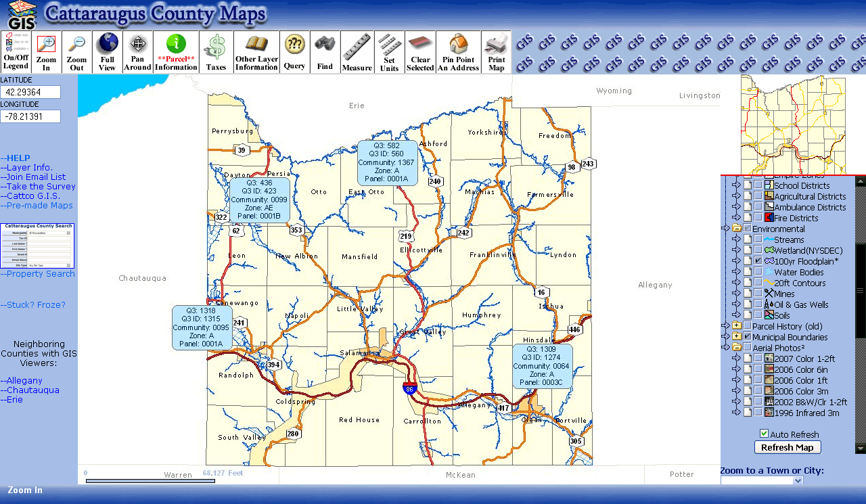Image resolution: width=866 pixels, height=504 pixels.
Task: Select the Measure ruler tool
Action: click(357, 52)
